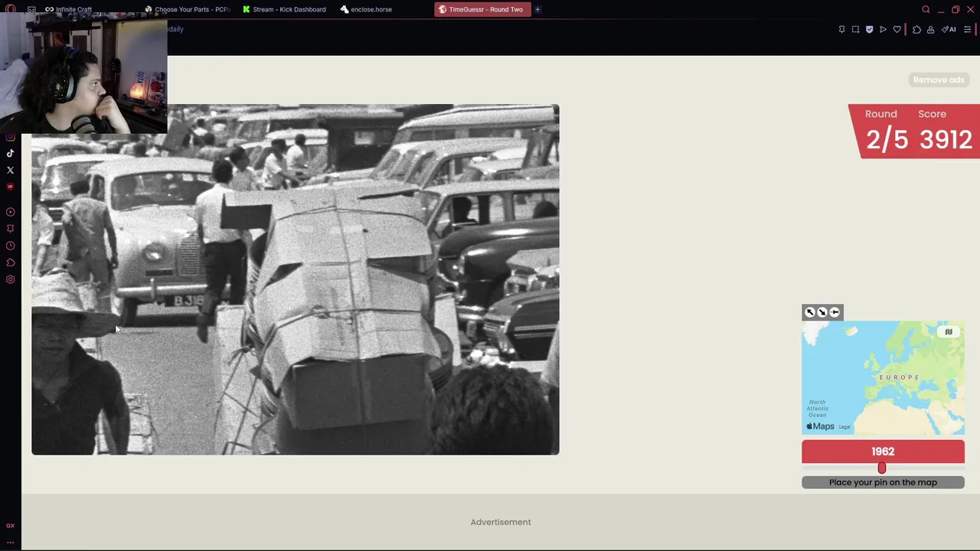Shrink the map with up-left arrow

809,312
